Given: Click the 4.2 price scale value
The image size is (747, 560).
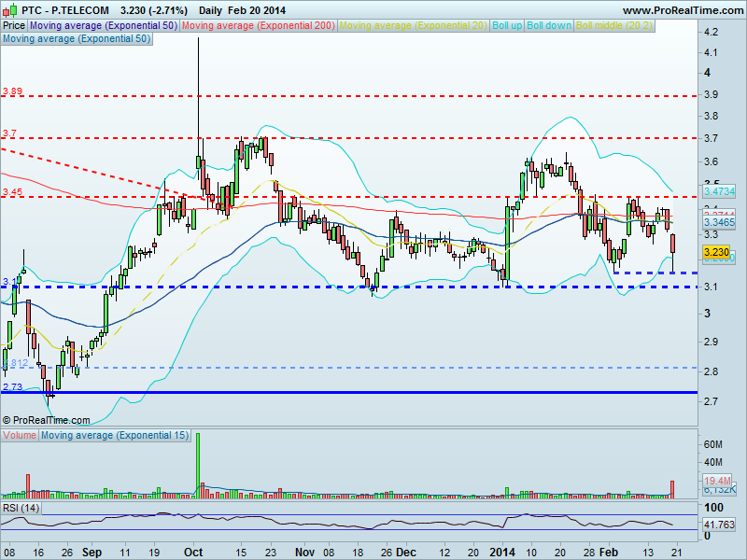Looking at the screenshot, I should [x=711, y=32].
